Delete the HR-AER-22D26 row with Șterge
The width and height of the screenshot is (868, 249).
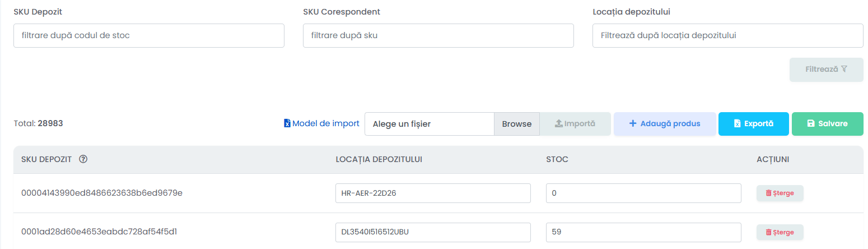(780, 193)
